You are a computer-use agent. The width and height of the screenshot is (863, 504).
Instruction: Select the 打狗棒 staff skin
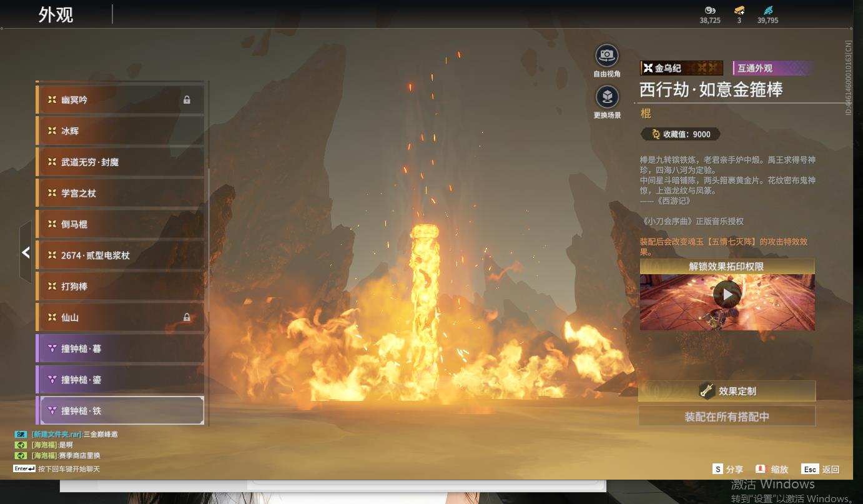coord(120,286)
